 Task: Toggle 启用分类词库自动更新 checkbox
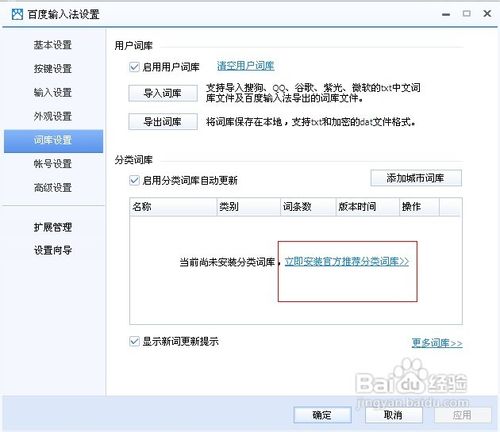(x=134, y=180)
